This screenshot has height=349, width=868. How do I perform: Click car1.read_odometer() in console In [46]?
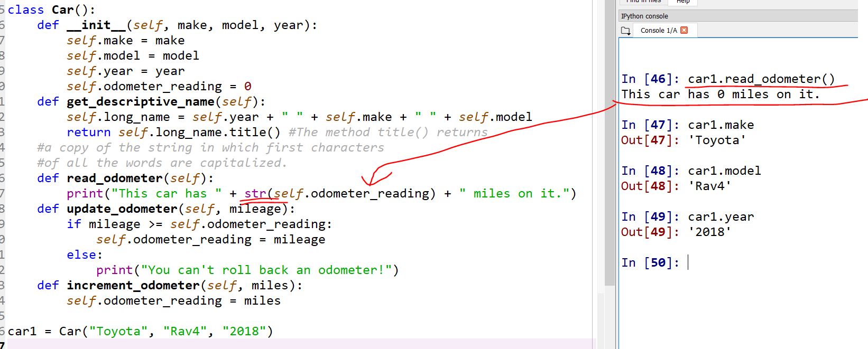(761, 79)
